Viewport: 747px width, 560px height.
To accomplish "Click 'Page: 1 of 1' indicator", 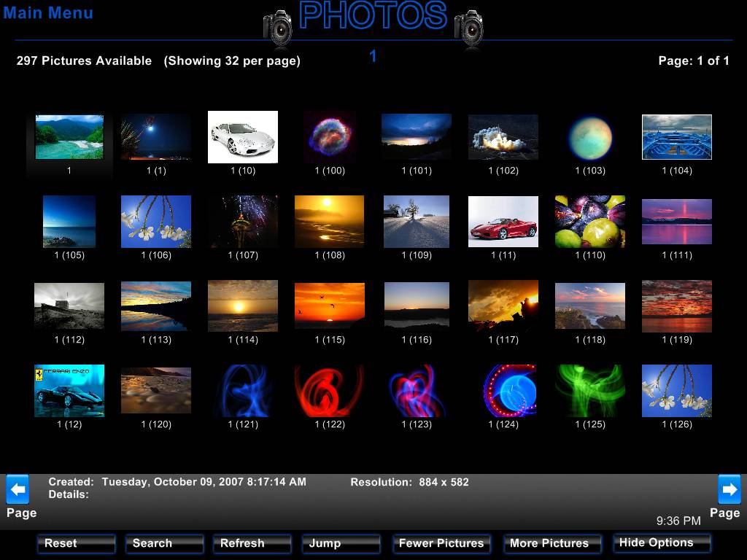I will (x=694, y=61).
